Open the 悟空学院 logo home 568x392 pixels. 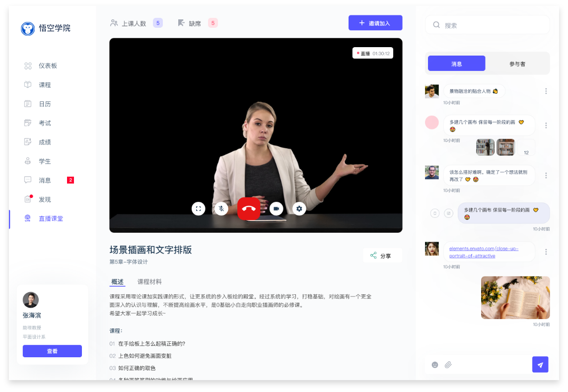pyautogui.click(x=46, y=28)
